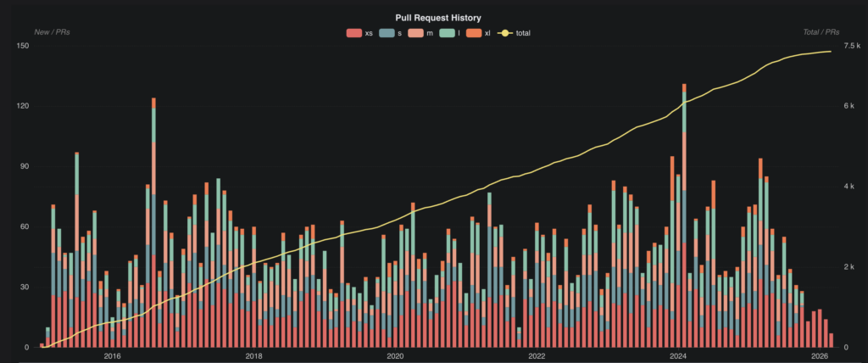Click the blue-gray s series legend swatch
The height and width of the screenshot is (363, 868).
coord(387,33)
